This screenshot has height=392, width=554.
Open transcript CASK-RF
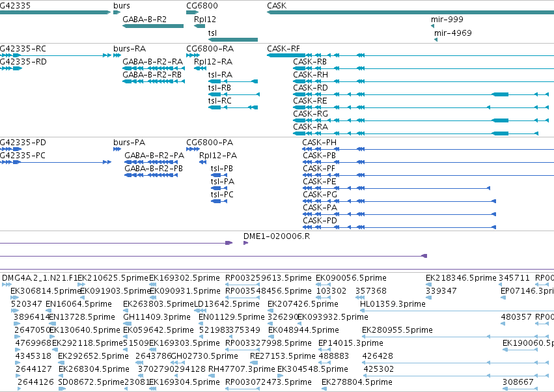pos(283,49)
